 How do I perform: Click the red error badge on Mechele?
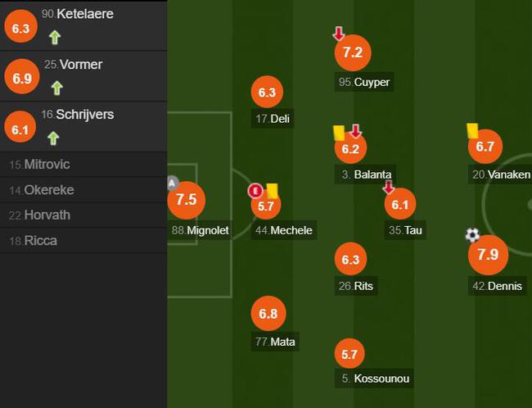click(255, 191)
